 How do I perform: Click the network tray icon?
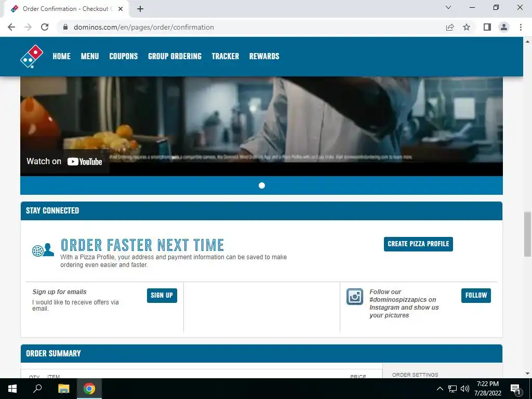(453, 389)
